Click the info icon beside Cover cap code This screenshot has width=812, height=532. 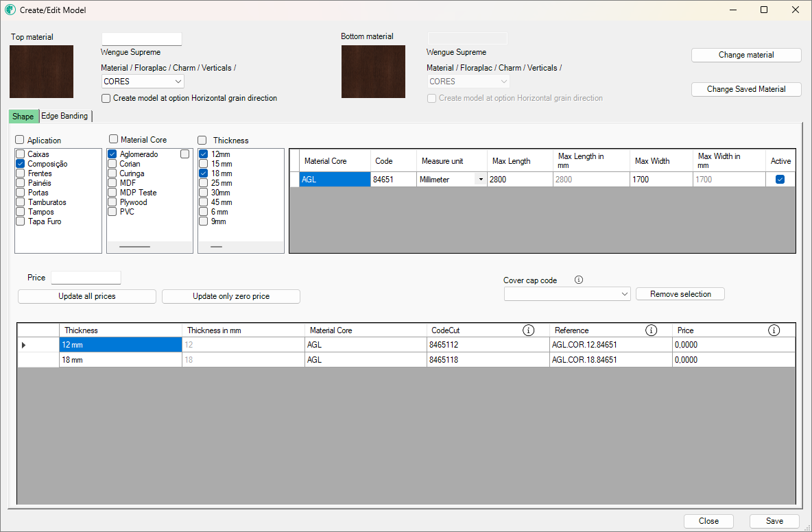(579, 280)
